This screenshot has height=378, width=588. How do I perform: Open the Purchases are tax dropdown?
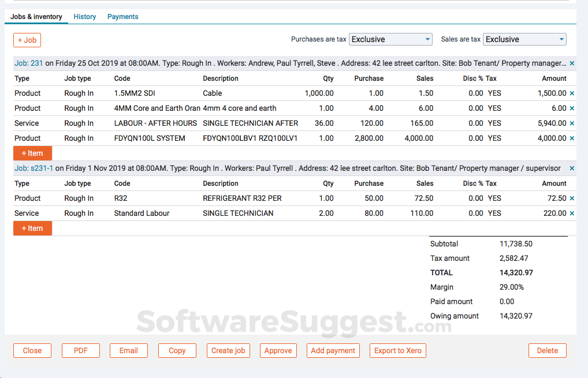390,39
